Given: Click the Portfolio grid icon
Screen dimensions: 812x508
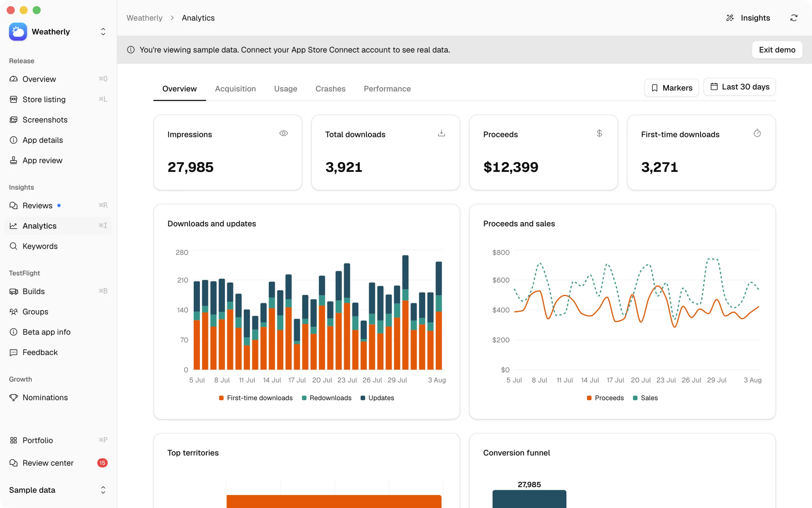Looking at the screenshot, I should click(13, 440).
